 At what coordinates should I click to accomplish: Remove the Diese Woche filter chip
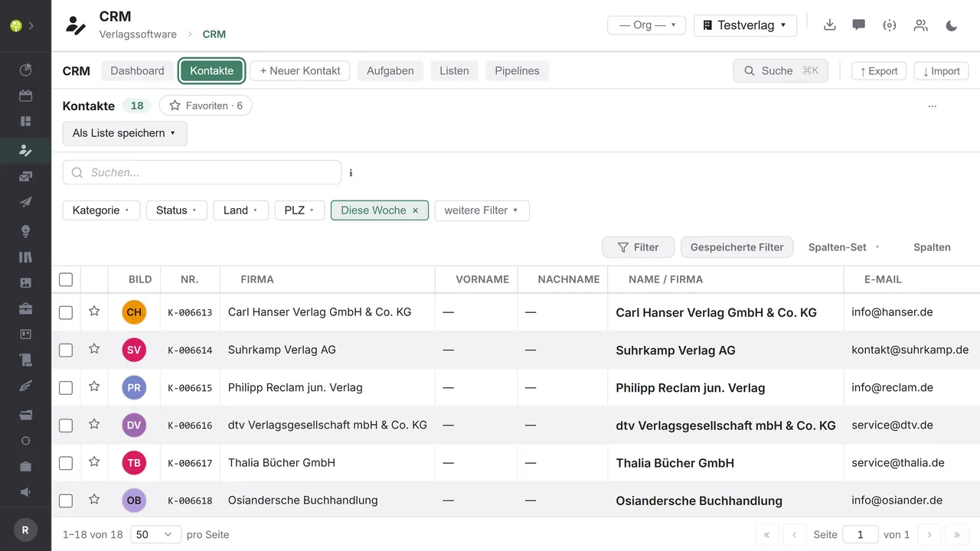pos(416,210)
